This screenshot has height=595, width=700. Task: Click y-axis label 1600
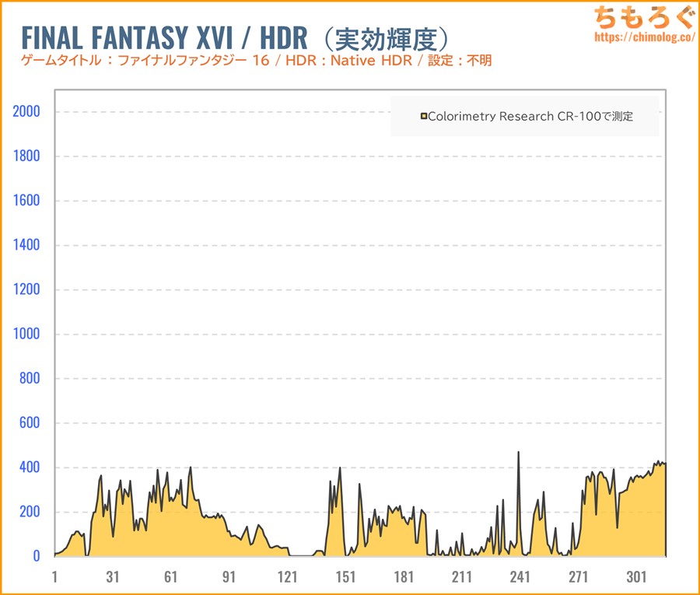pos(26,201)
